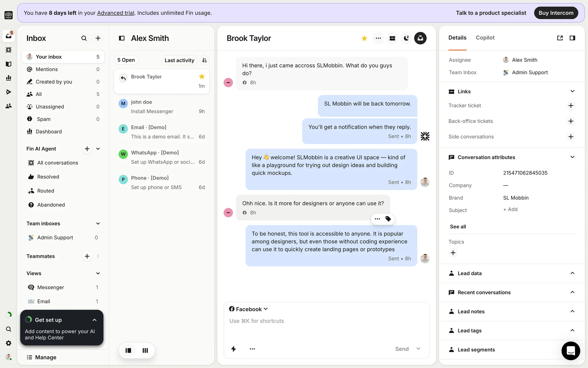Click the Buy Intercom button
588x368 pixels.
(556, 13)
